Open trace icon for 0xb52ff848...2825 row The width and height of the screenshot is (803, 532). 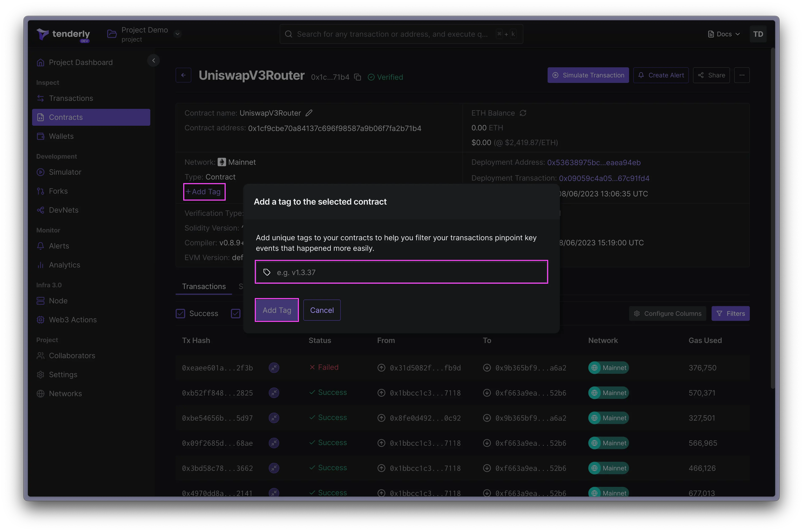point(274,393)
